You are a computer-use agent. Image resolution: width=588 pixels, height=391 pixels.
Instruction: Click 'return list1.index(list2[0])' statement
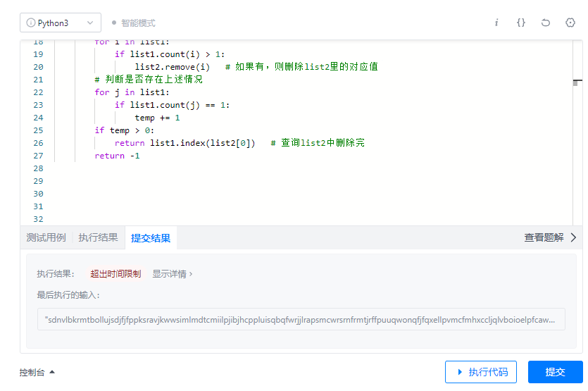pos(185,143)
